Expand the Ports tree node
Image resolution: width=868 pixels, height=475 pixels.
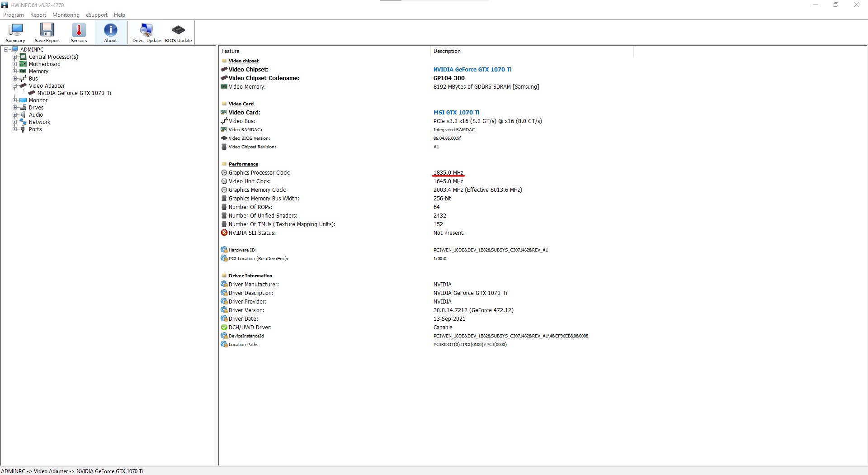point(14,129)
